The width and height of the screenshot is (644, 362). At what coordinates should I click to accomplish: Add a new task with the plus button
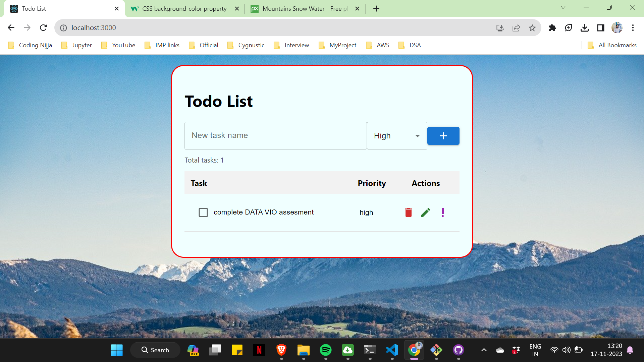(x=443, y=135)
